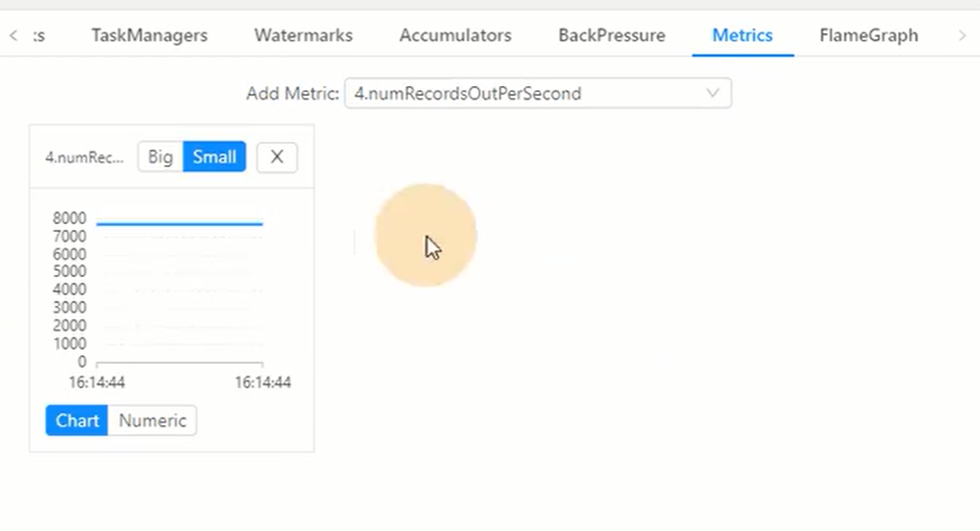Click the 4.numRec... metric card title
This screenshot has height=531, width=980.
pos(85,157)
